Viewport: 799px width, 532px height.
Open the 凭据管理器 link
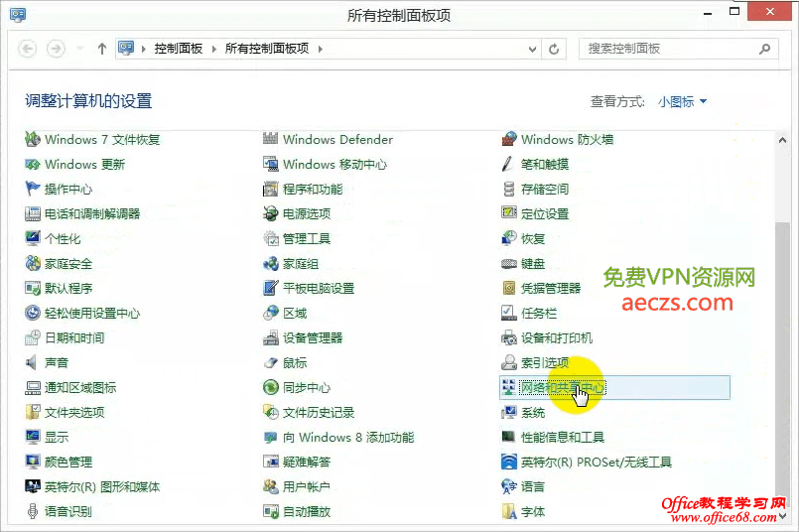(550, 288)
